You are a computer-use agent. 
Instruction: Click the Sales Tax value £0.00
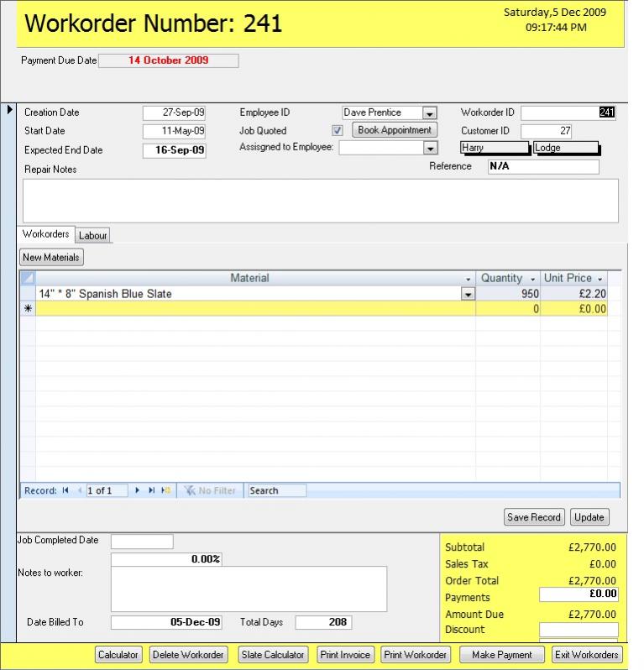tap(603, 564)
